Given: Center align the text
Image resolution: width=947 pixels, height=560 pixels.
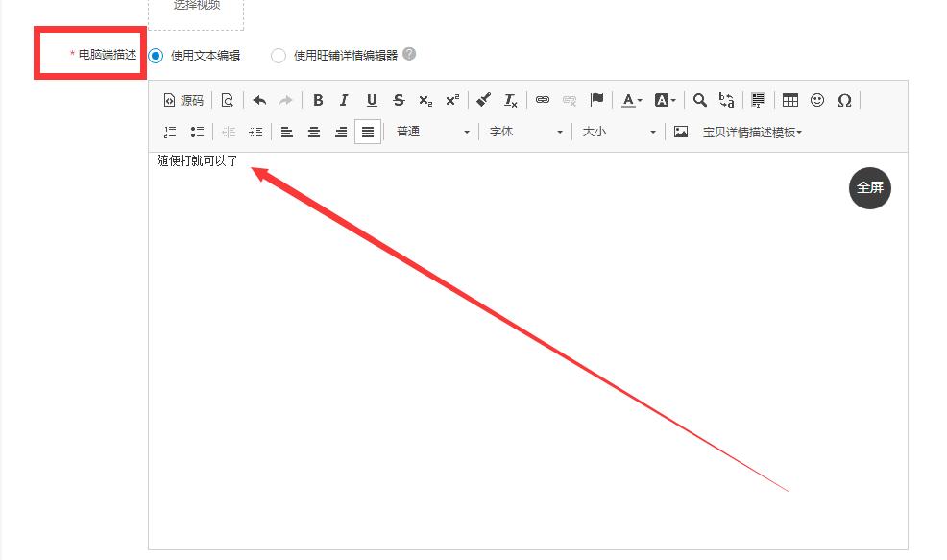Looking at the screenshot, I should point(314,132).
